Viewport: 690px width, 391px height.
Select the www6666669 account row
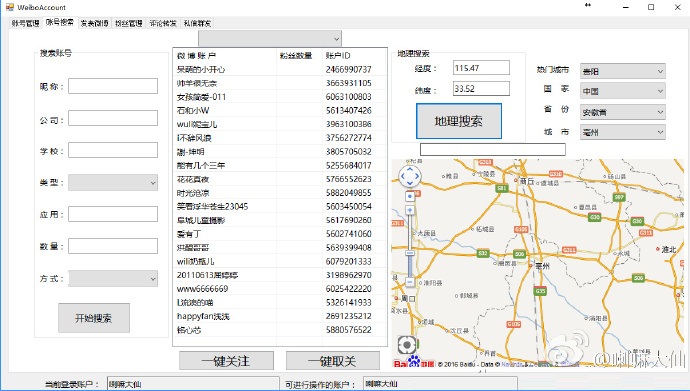(x=280, y=289)
